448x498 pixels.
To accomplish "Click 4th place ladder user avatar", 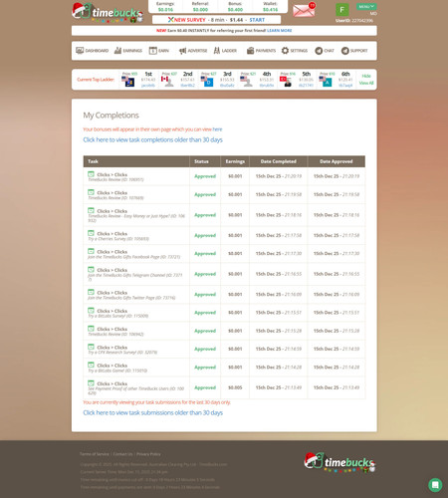I will 248,82.
